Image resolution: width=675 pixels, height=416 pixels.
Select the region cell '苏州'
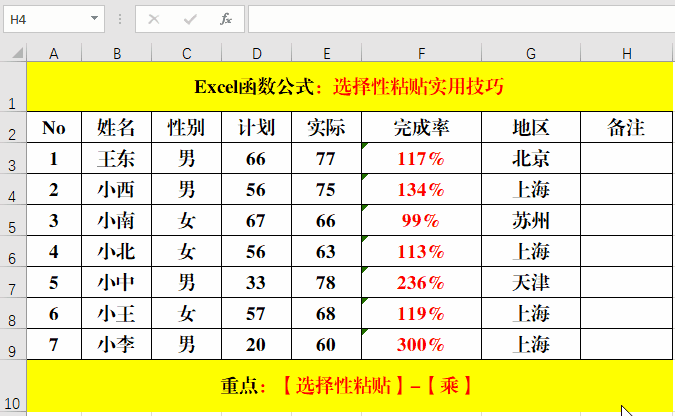point(531,220)
